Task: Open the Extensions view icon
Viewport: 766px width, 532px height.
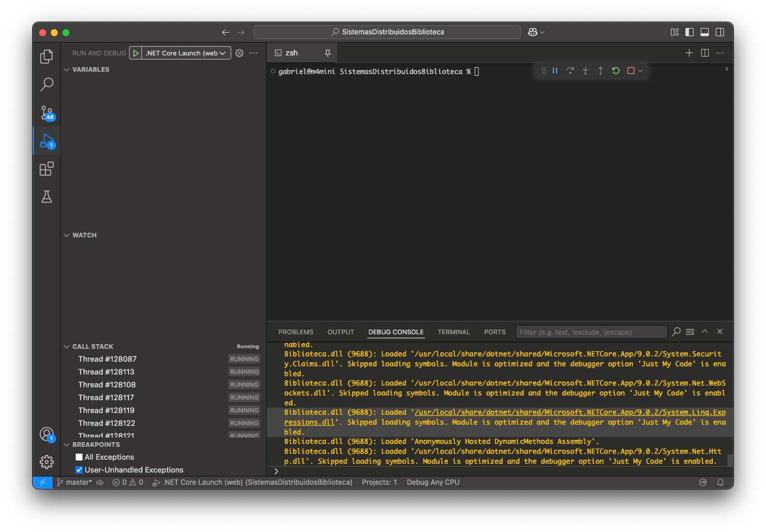Action: [47, 169]
